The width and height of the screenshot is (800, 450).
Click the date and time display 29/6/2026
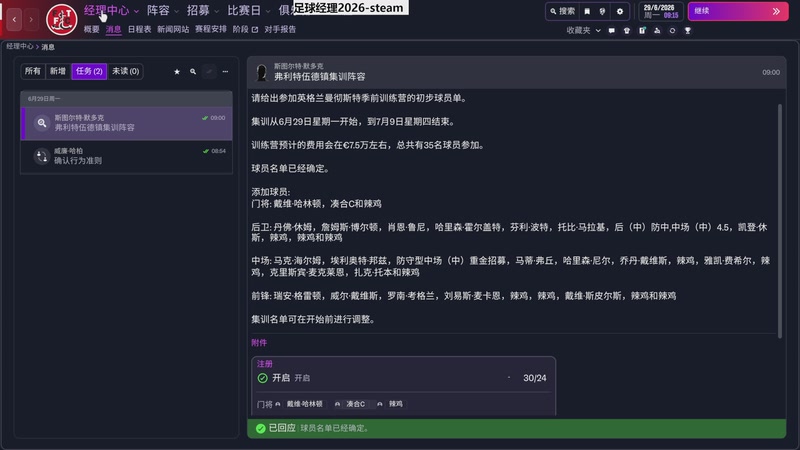tap(661, 11)
